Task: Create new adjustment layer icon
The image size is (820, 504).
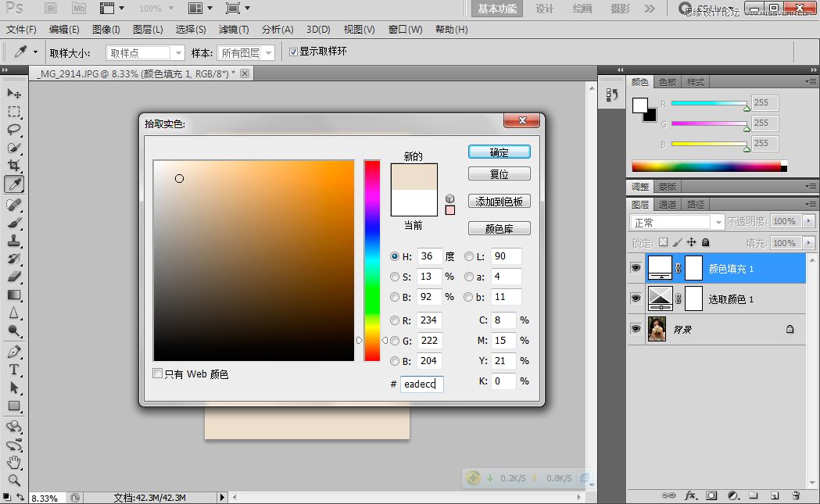Action: tap(733, 495)
